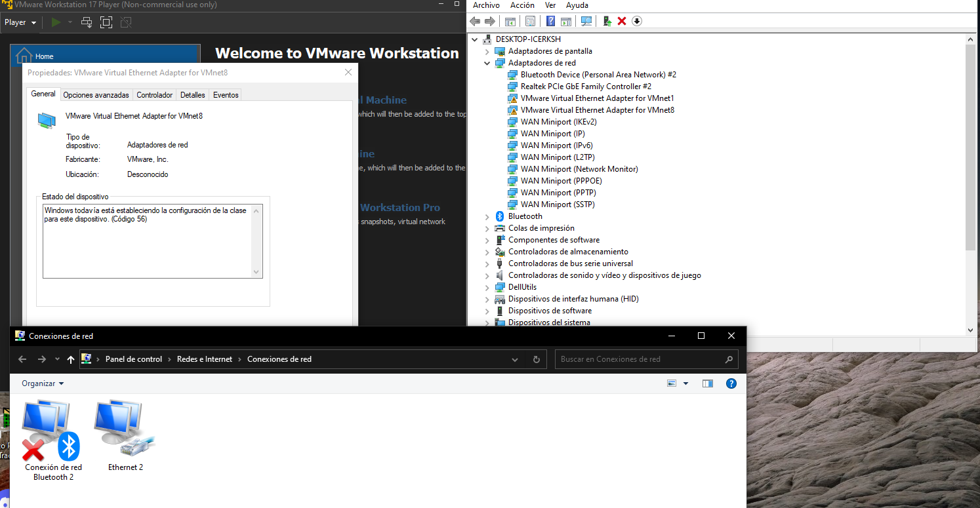Click the change view icon in Conexiones de red

point(671,383)
